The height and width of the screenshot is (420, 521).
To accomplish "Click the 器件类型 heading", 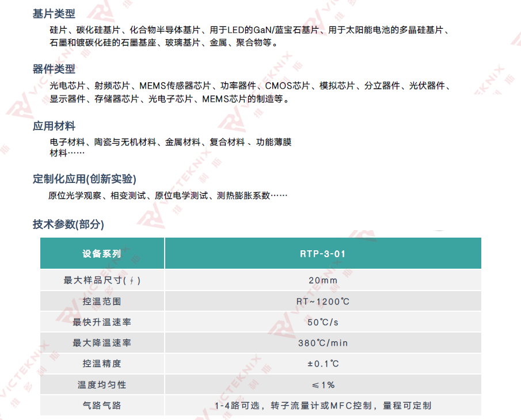I will point(54,69).
